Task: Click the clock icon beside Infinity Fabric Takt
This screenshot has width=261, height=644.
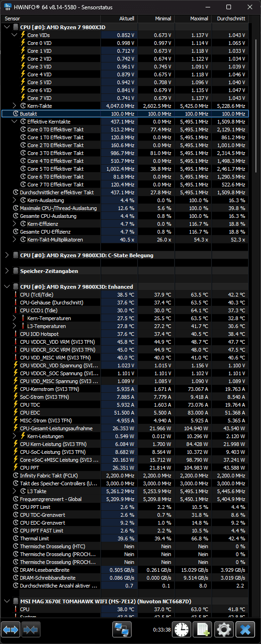Action: (x=16, y=476)
